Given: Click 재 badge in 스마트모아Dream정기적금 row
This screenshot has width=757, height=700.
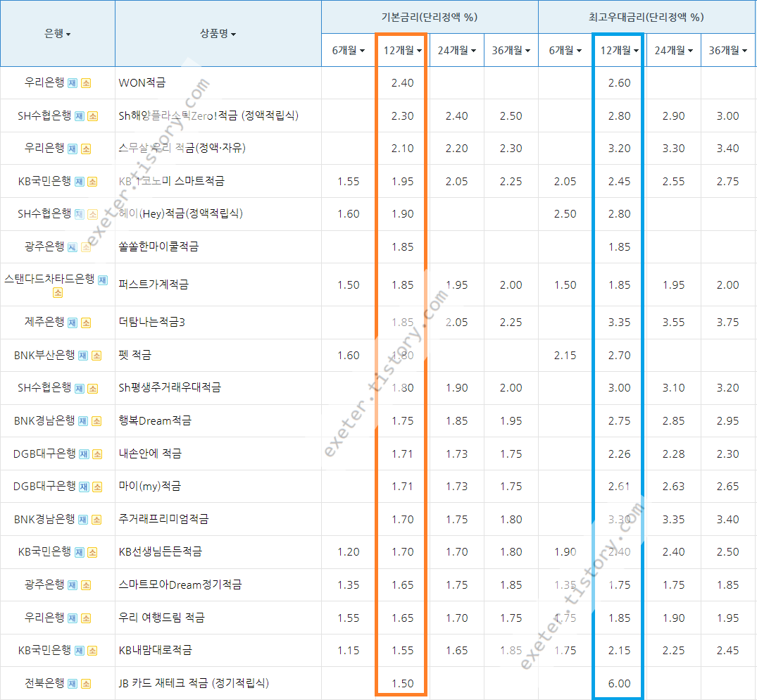Looking at the screenshot, I should tap(73, 585).
